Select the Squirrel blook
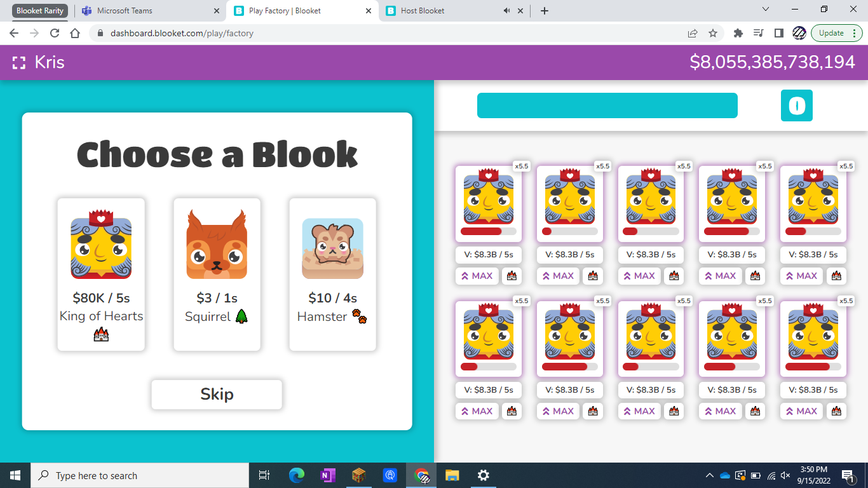This screenshot has width=868, height=488. 217,274
